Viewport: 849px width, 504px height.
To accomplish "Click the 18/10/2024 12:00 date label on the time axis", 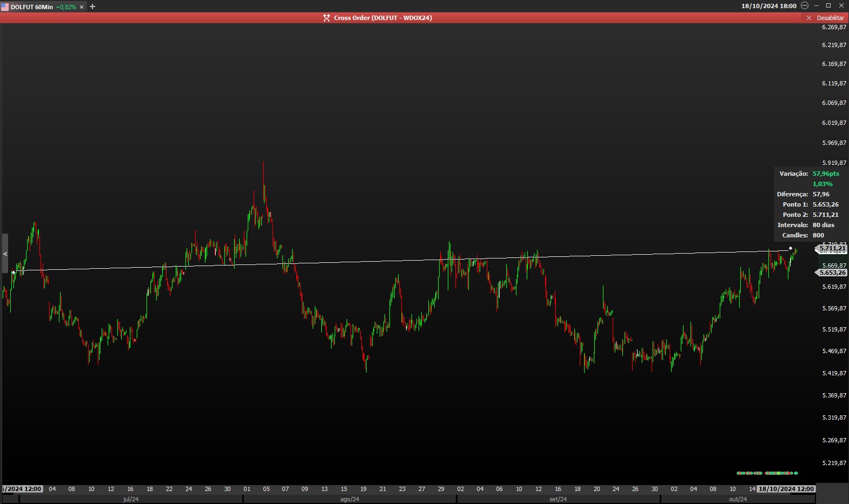I will 786,489.
